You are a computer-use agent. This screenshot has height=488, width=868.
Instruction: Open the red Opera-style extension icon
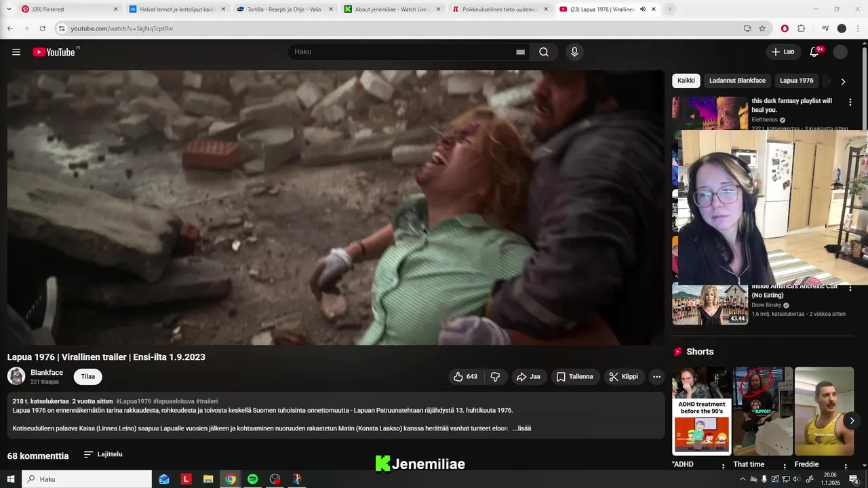coord(785,28)
